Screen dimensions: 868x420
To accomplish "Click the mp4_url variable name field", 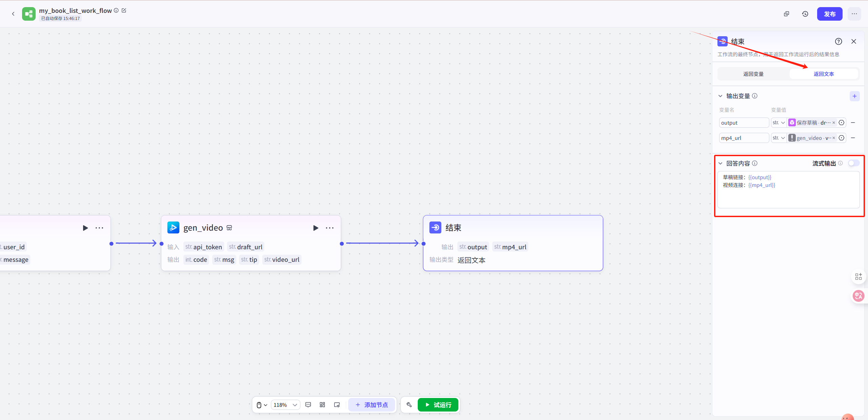I will (744, 138).
